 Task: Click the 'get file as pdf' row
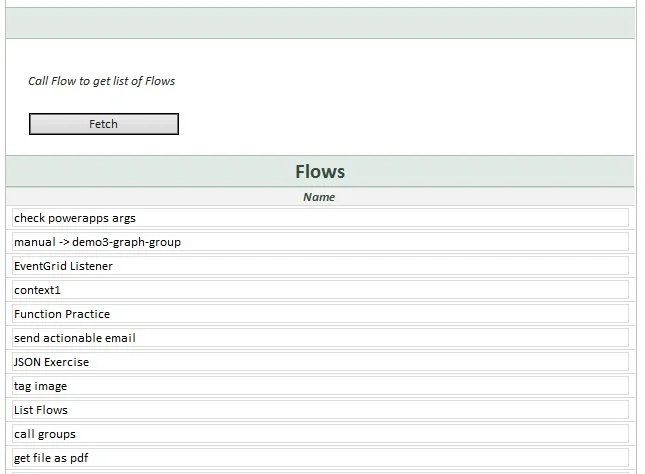click(320, 458)
